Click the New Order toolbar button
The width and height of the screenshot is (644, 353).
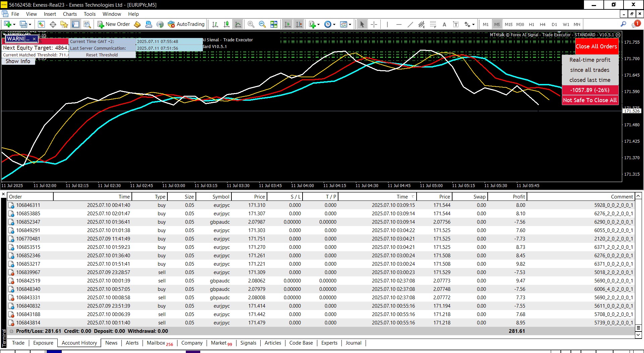(114, 24)
